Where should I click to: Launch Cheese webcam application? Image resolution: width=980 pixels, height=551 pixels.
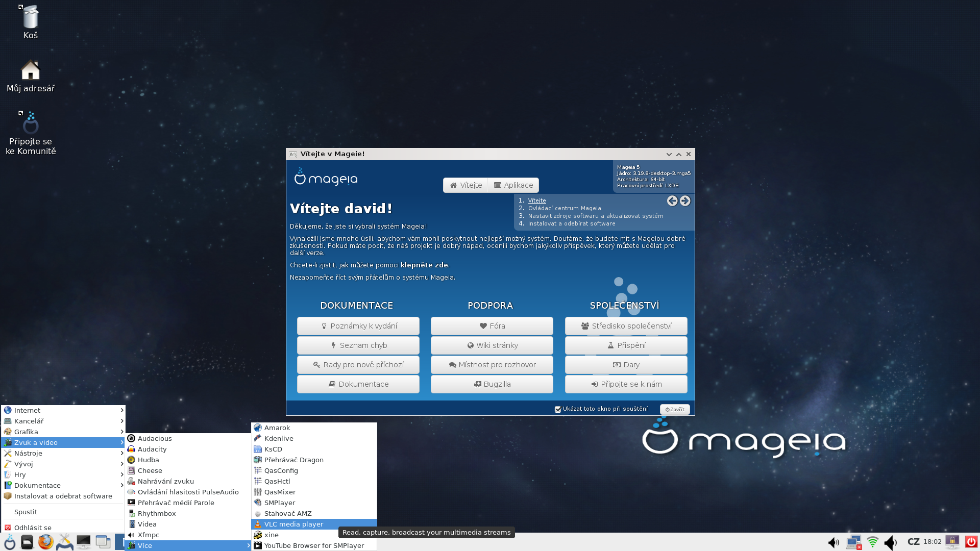188,470
